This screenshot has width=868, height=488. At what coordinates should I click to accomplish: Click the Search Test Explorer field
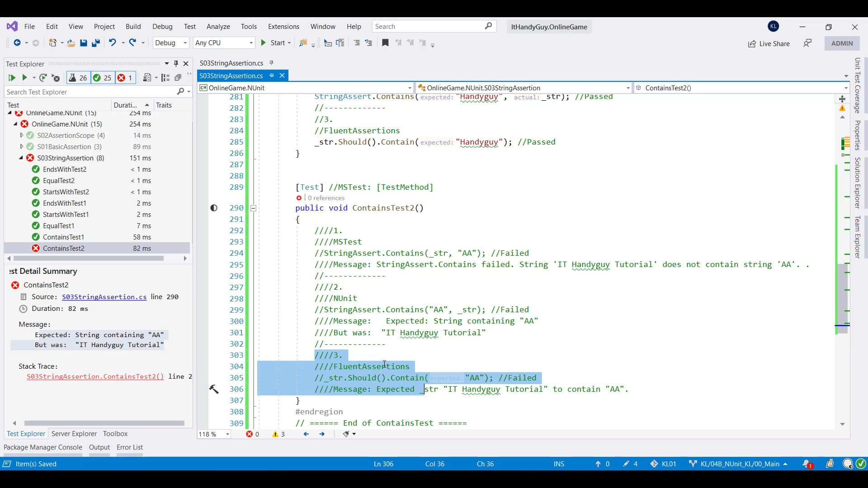(x=90, y=92)
